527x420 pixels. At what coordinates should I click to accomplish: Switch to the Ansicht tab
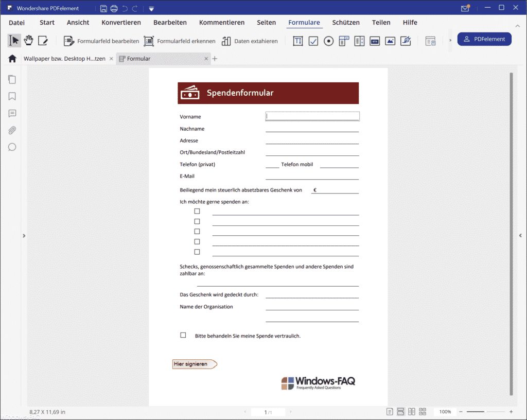click(x=78, y=23)
